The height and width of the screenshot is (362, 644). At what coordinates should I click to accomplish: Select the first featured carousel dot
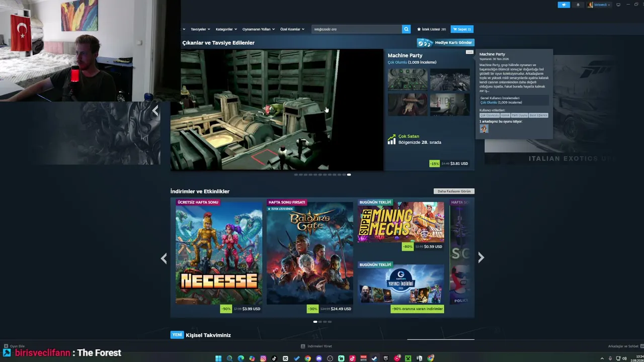[296, 174]
